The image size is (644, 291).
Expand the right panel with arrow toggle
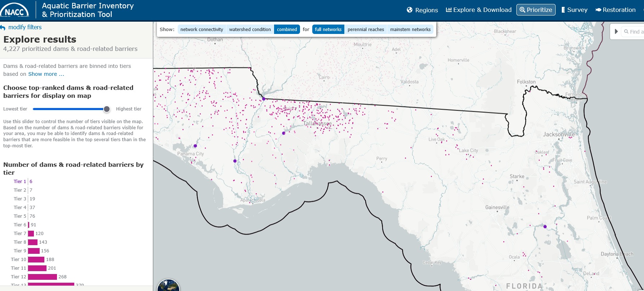pos(616,31)
